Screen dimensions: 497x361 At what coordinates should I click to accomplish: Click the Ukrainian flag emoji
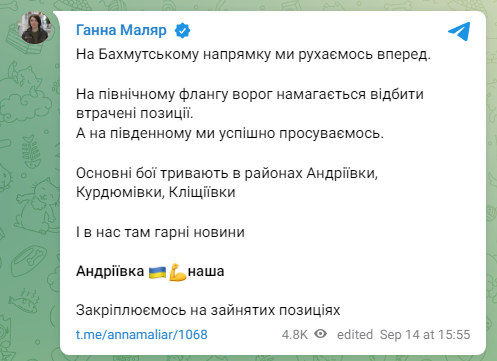[157, 272]
